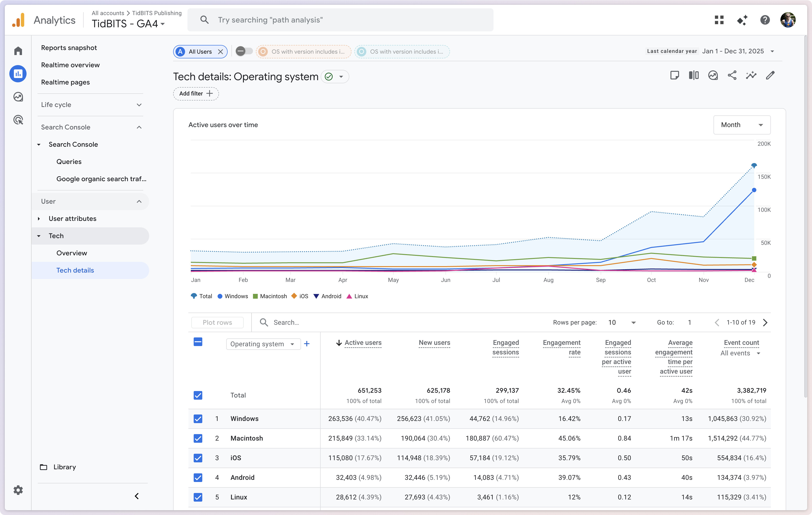Uncheck the Linux row checkbox
Screen dimensions: 812x515
[x=198, y=497]
